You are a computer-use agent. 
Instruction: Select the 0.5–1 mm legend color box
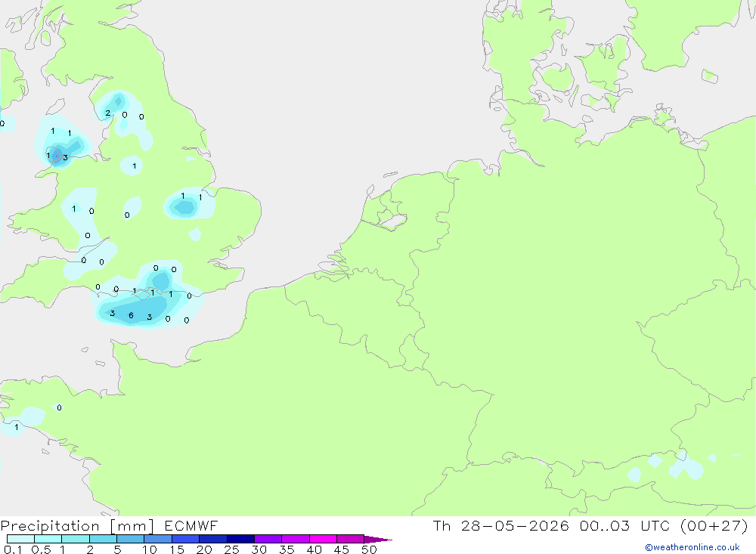tap(48, 539)
